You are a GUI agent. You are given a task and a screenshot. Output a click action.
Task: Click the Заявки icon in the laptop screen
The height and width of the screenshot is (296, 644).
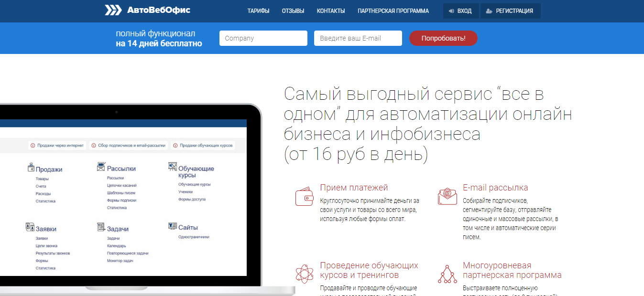pyautogui.click(x=30, y=227)
